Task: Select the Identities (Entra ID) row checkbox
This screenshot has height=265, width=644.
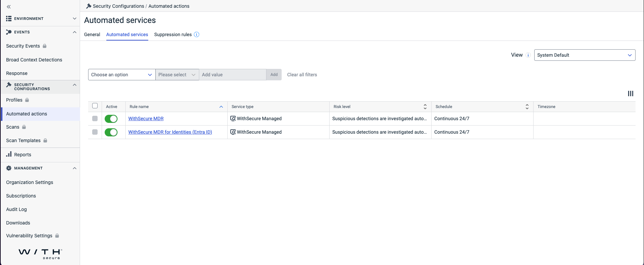Action: (x=95, y=132)
